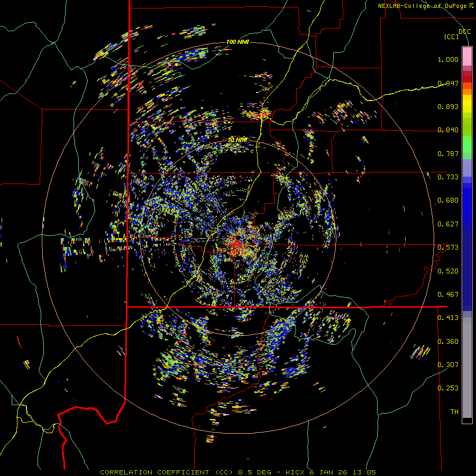Pick the lavender segment of the color bar
Screen dimensions: 476x476
pos(467,168)
